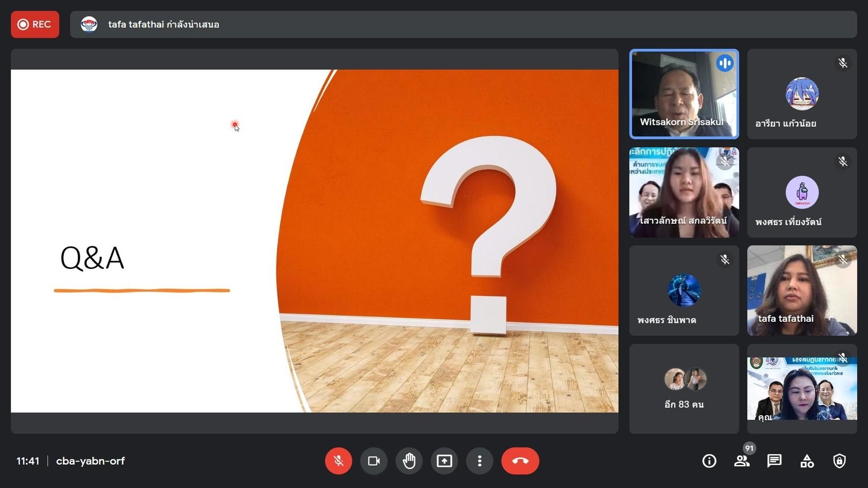
Task: Click the อารียา แก้วน้อย participant tile
Action: coord(802,94)
